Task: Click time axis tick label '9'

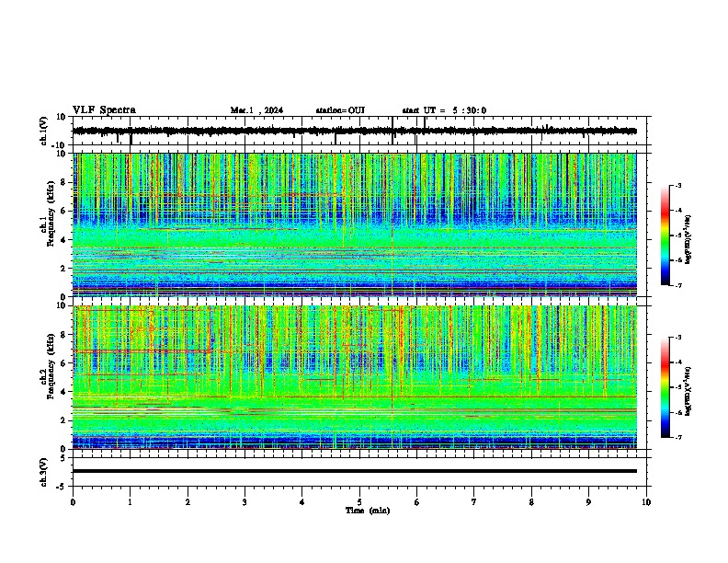Action: pos(588,502)
